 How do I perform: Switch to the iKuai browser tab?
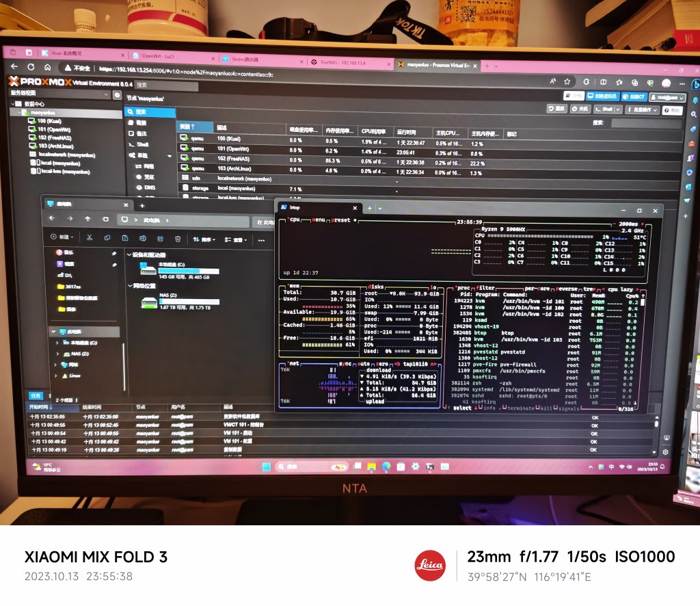click(x=83, y=53)
